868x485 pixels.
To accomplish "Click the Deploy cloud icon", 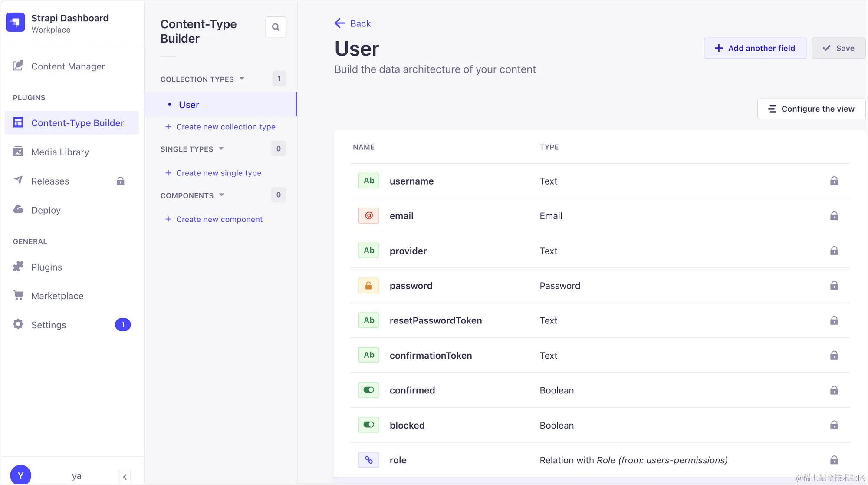I will (x=18, y=210).
